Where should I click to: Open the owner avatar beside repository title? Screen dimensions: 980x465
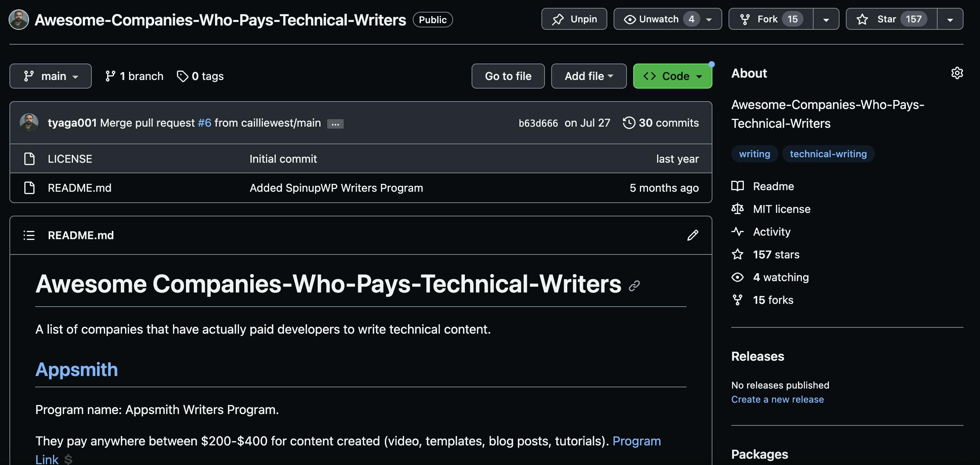(19, 20)
